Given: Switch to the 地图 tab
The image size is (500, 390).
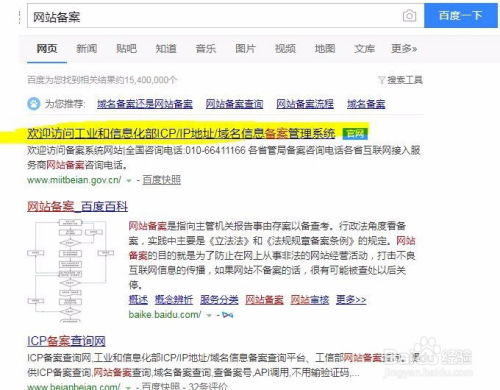Looking at the screenshot, I should point(325,49).
